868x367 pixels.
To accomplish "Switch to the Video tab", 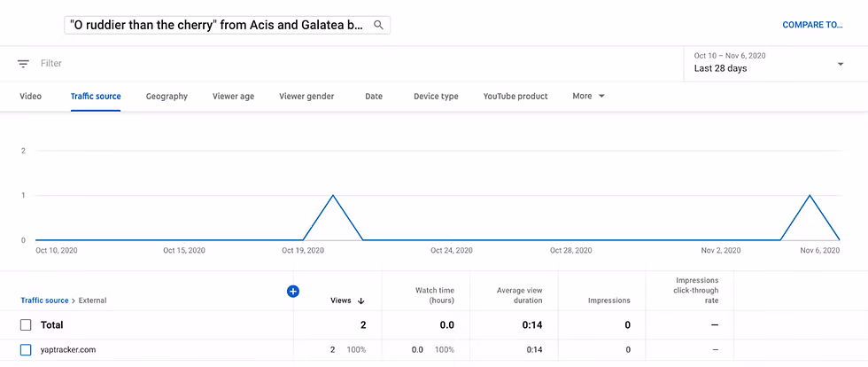I will click(30, 96).
